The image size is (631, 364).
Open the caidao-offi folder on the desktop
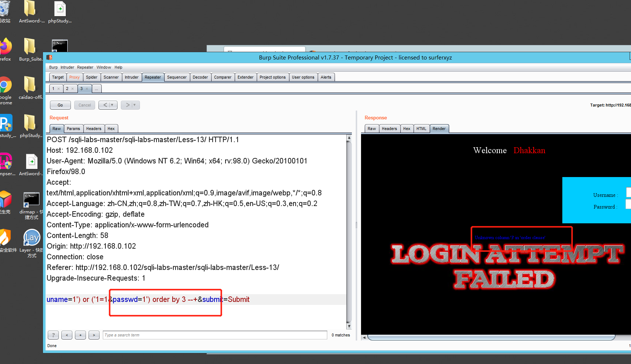tap(30, 88)
